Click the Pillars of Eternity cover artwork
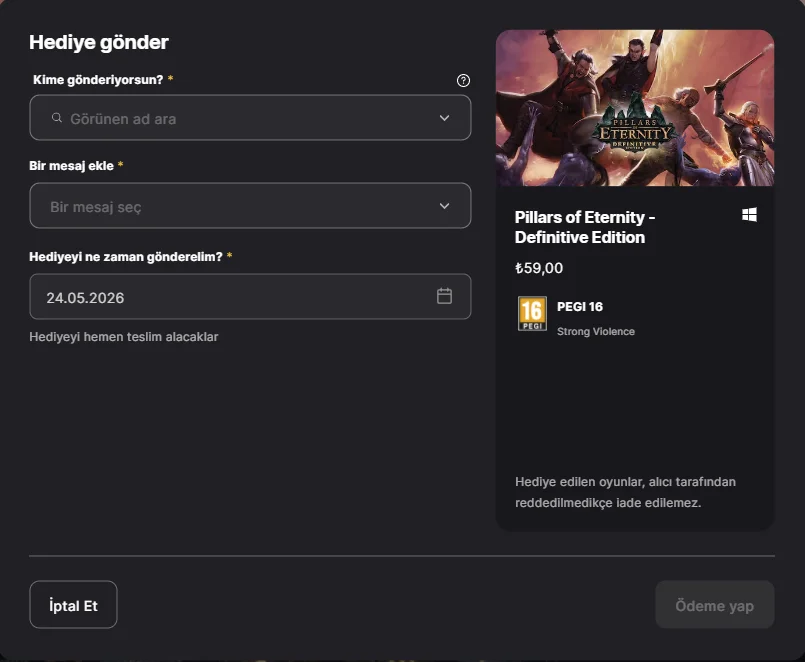 pos(635,108)
